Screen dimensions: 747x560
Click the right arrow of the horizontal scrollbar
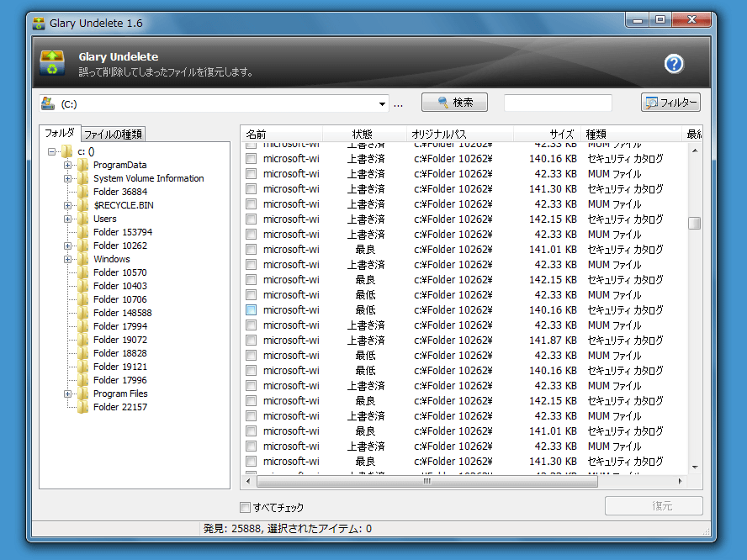681,482
